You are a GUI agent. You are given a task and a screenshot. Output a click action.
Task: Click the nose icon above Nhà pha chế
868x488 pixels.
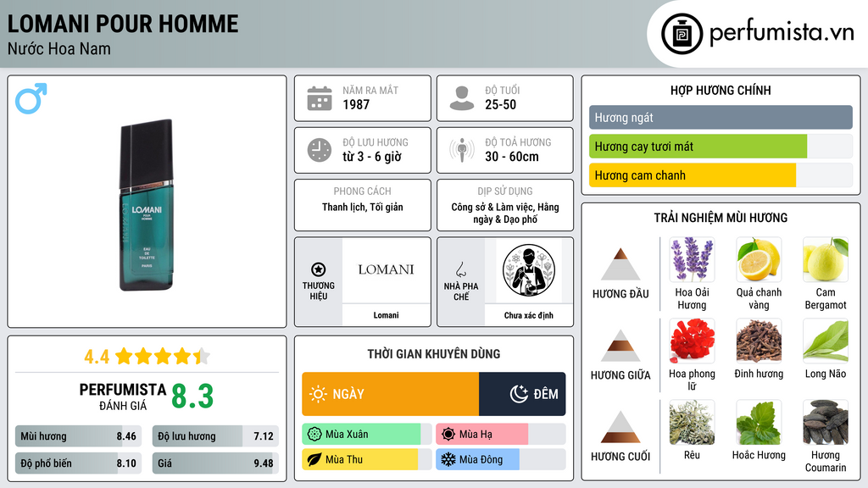[460, 269]
